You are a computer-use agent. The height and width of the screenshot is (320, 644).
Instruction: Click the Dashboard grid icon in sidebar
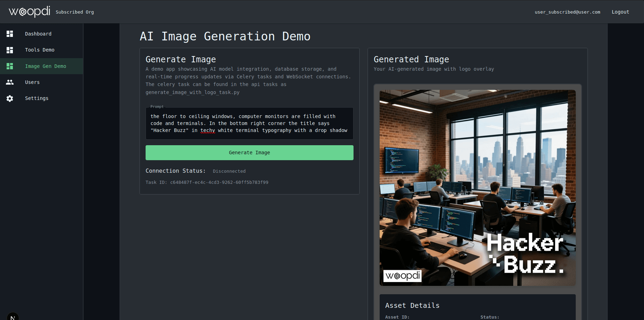[x=10, y=34]
